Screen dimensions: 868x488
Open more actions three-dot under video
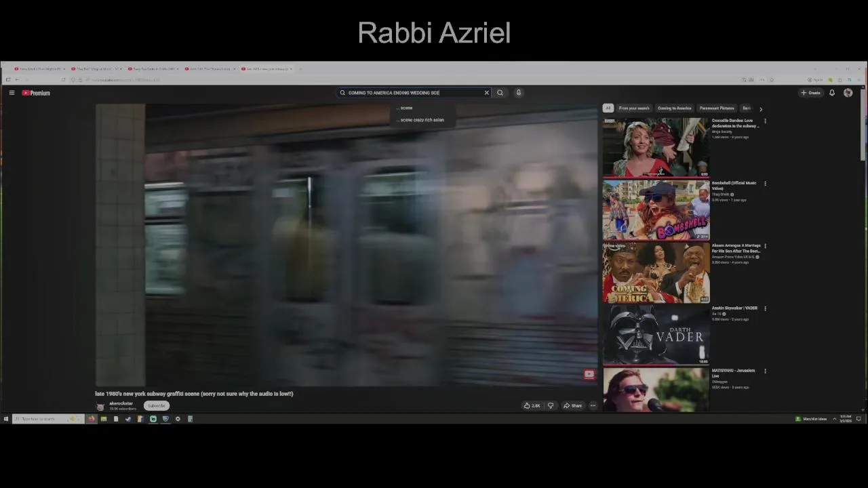pyautogui.click(x=593, y=406)
